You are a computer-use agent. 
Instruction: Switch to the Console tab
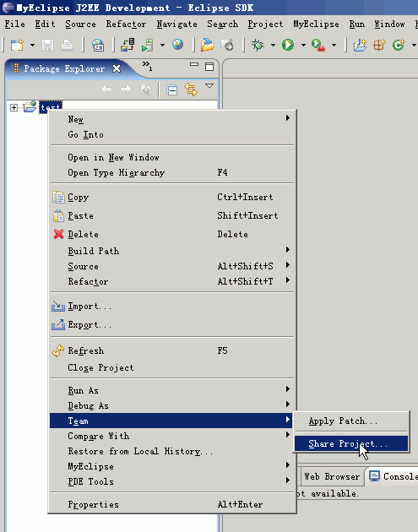pos(394,477)
